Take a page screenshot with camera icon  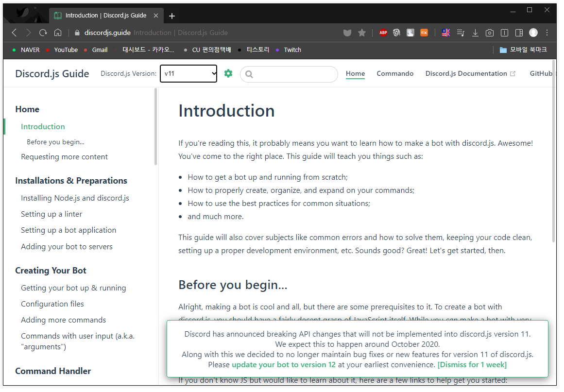490,33
